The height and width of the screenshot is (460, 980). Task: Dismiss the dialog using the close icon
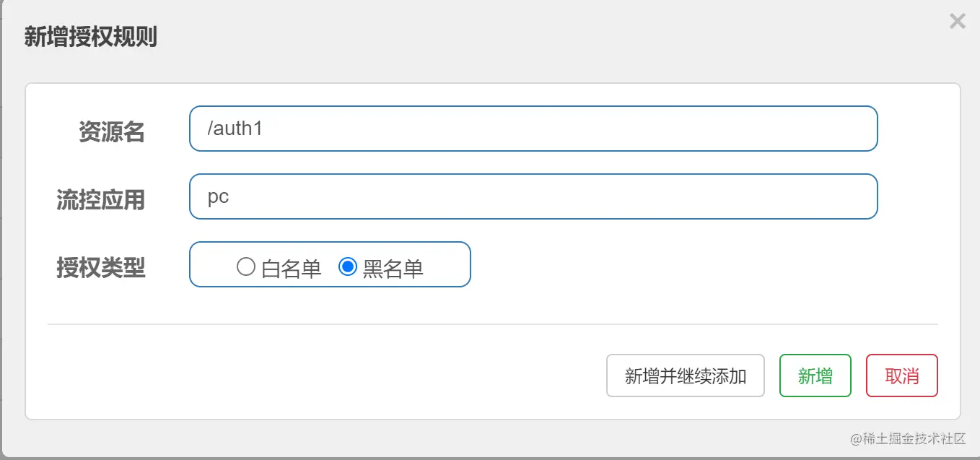click(x=957, y=21)
